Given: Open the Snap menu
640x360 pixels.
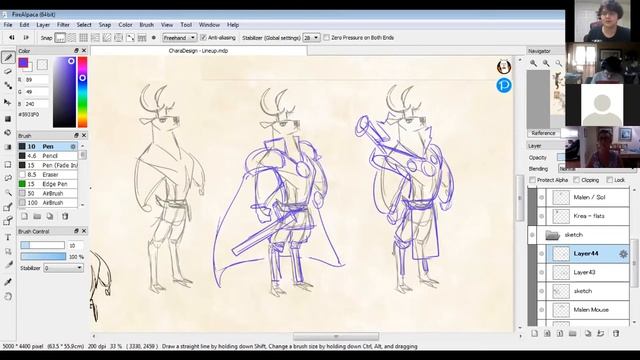Looking at the screenshot, I should (105, 25).
